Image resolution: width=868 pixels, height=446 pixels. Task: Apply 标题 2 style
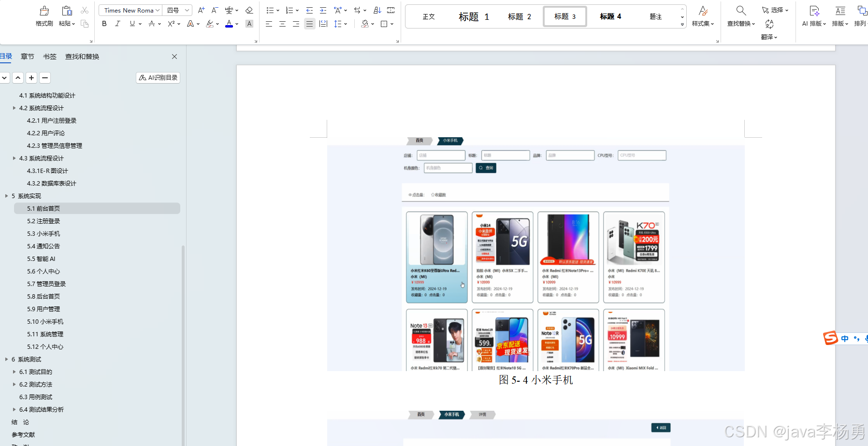coord(520,16)
